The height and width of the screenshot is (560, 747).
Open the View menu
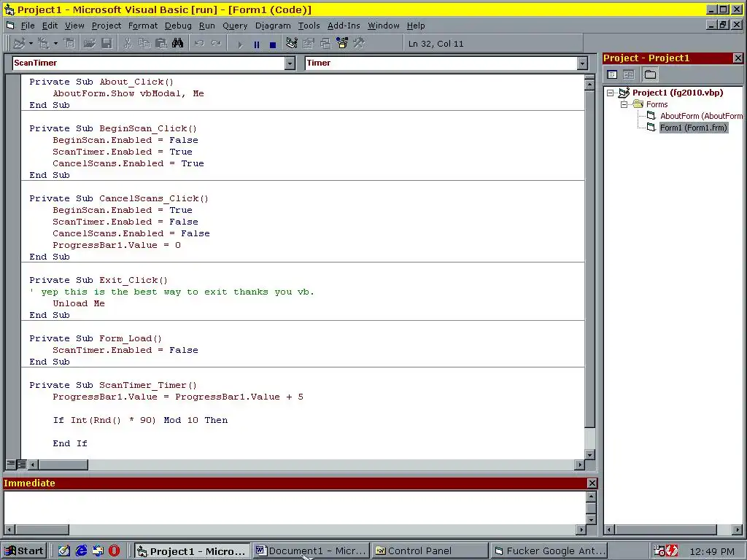(74, 26)
